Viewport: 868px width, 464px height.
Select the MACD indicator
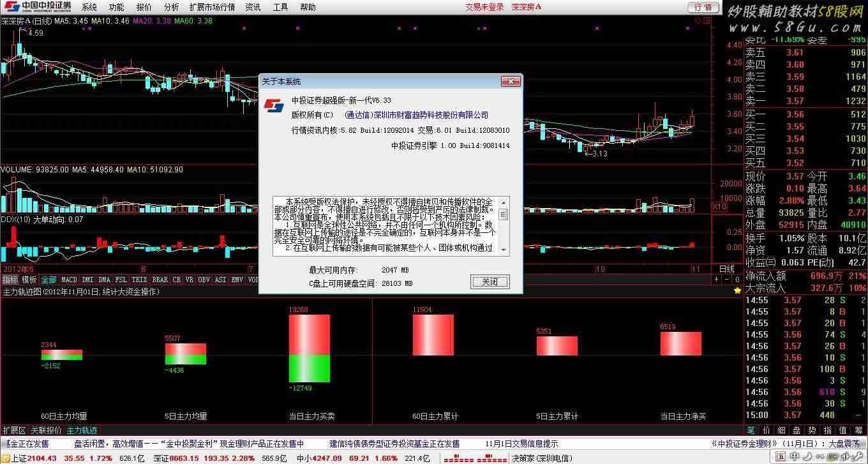[69, 280]
